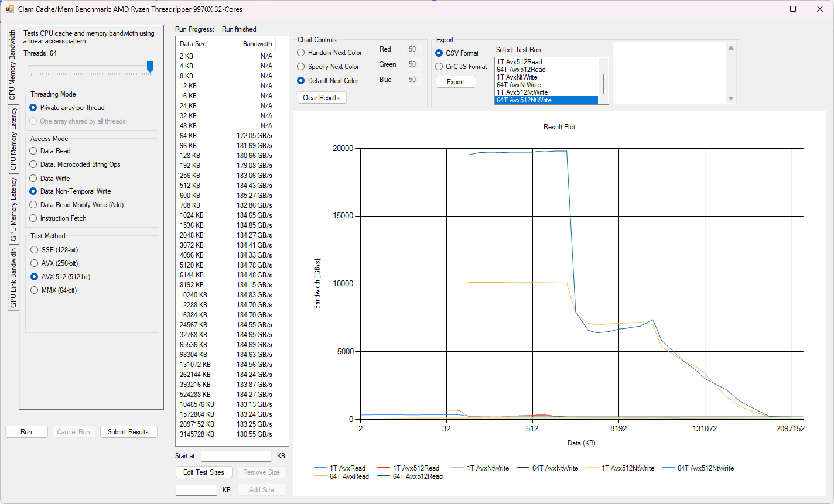Image resolution: width=834 pixels, height=504 pixels.
Task: Select 1T Avx512Read test run
Action: click(x=547, y=62)
